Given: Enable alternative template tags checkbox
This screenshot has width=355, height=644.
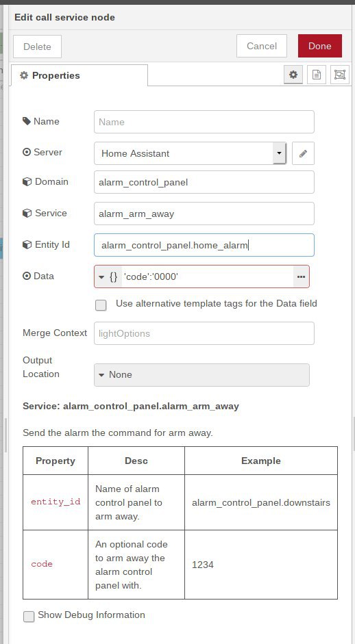Looking at the screenshot, I should (x=101, y=305).
